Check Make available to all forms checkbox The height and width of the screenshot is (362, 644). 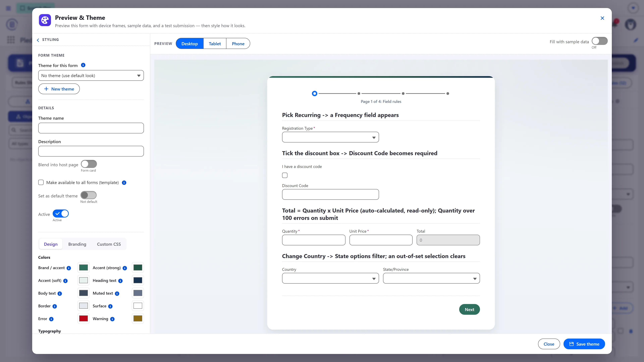point(41,182)
